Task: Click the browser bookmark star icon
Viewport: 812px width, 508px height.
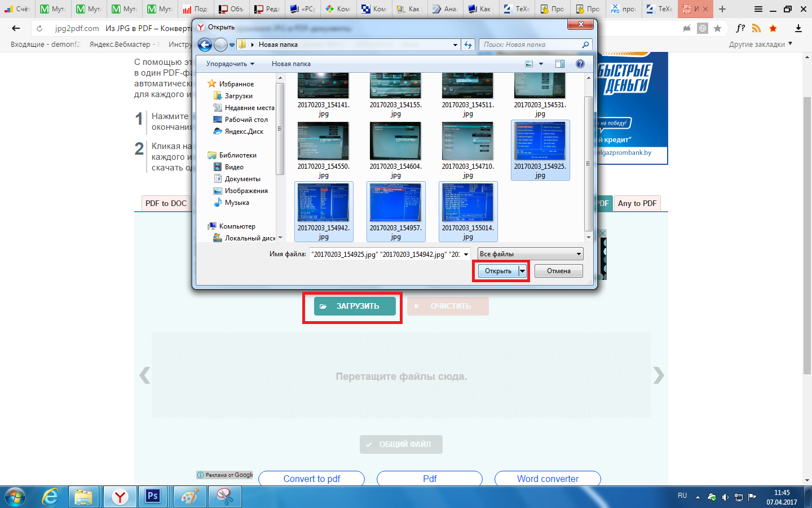Action: tap(717, 28)
